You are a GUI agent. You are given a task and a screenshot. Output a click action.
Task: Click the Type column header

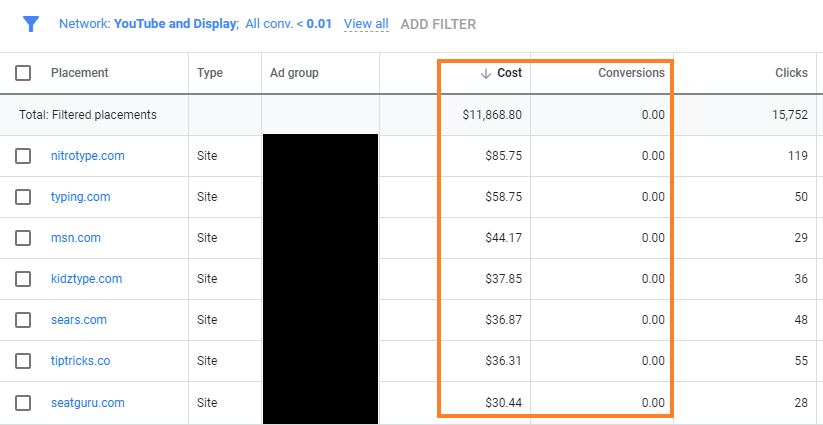[210, 73]
